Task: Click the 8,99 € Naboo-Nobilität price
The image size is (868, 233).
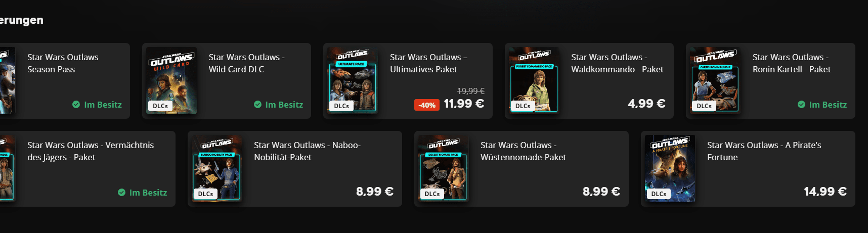Action: (375, 192)
